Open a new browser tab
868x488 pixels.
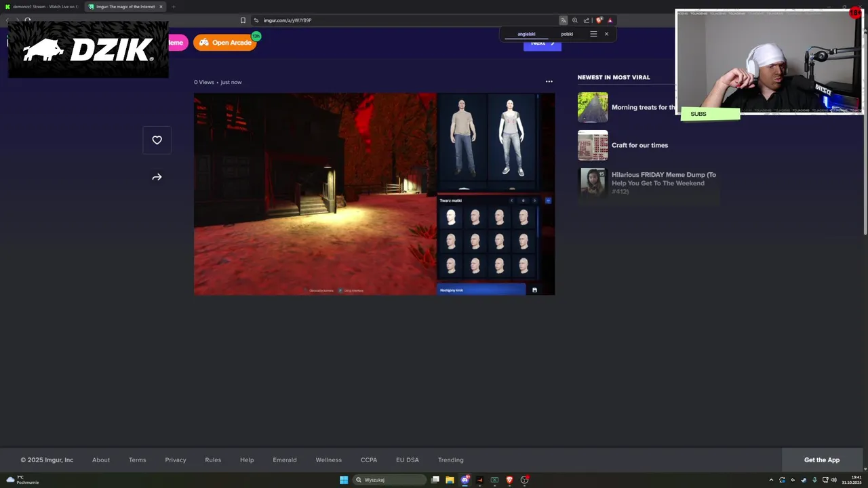[173, 7]
